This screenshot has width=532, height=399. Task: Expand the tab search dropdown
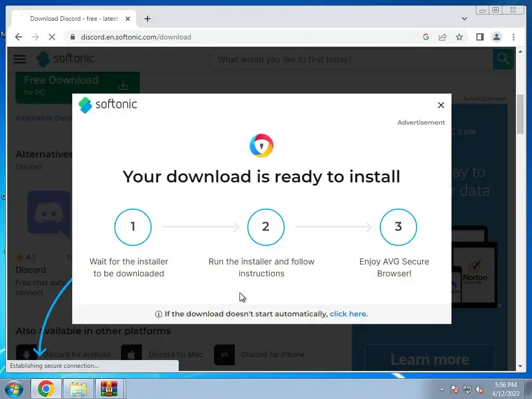coord(464,19)
